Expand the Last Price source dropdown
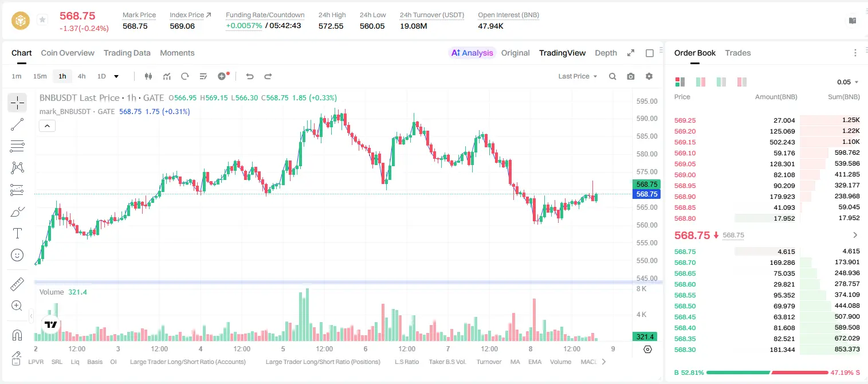This screenshot has width=868, height=384. coord(578,76)
